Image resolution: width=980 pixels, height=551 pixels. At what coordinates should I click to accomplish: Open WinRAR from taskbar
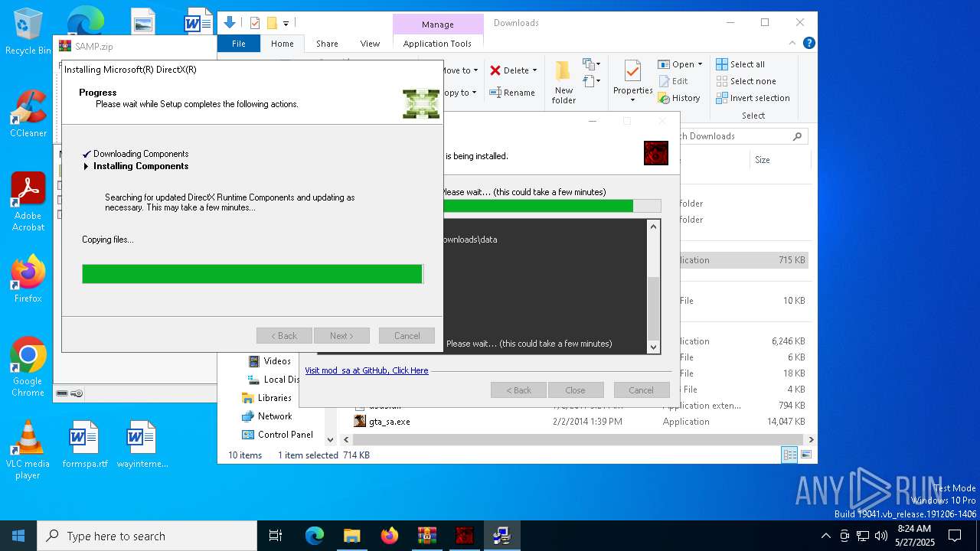(x=426, y=536)
